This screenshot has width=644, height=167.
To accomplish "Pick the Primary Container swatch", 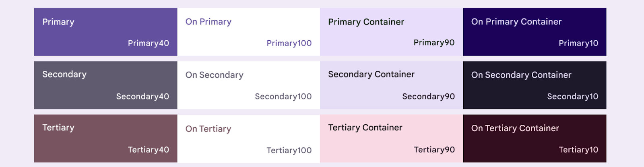I will coord(391,32).
